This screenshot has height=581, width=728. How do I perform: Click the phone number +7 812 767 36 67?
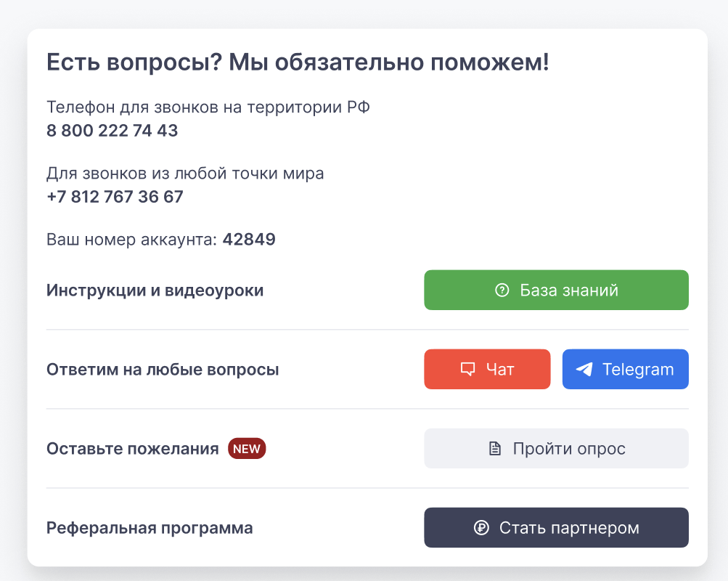(115, 197)
